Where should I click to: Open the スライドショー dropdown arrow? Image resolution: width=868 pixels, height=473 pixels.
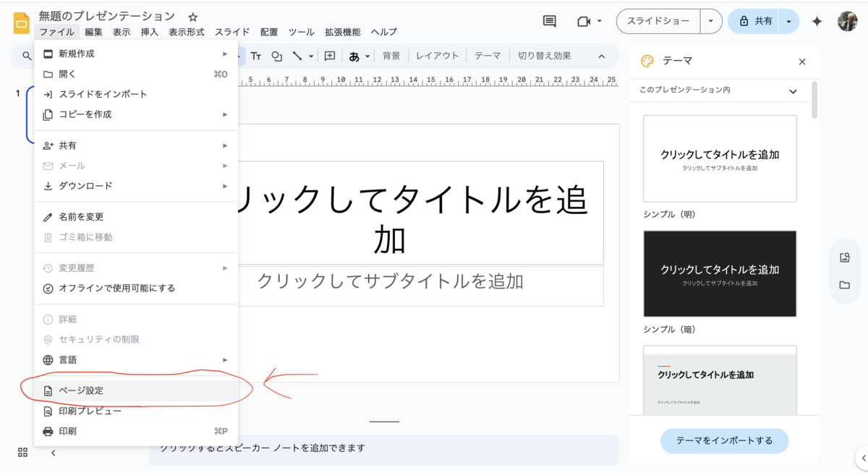(711, 22)
